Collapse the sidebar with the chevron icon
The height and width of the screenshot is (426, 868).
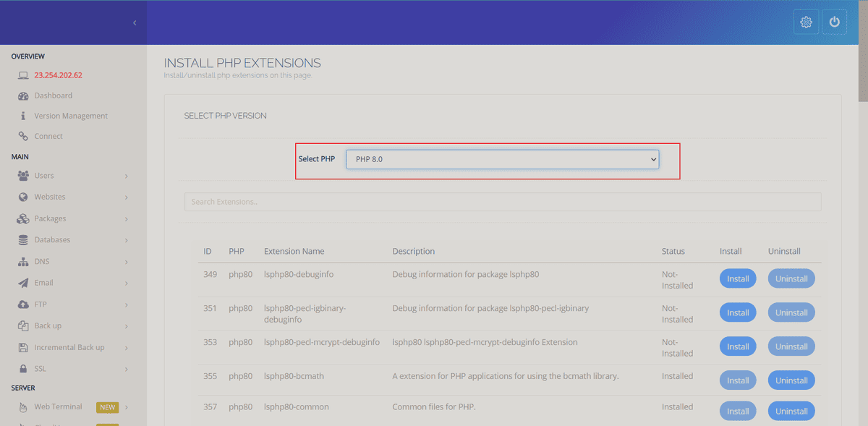pyautogui.click(x=135, y=23)
